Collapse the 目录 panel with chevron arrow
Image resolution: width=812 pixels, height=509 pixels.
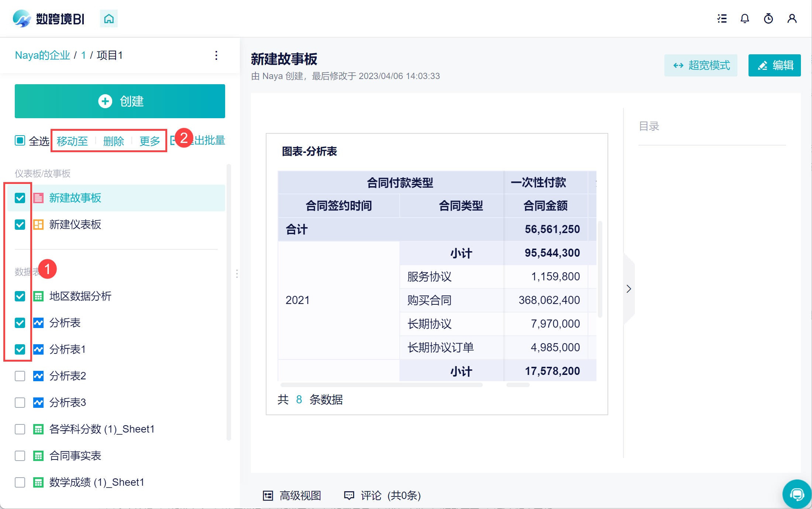point(629,289)
